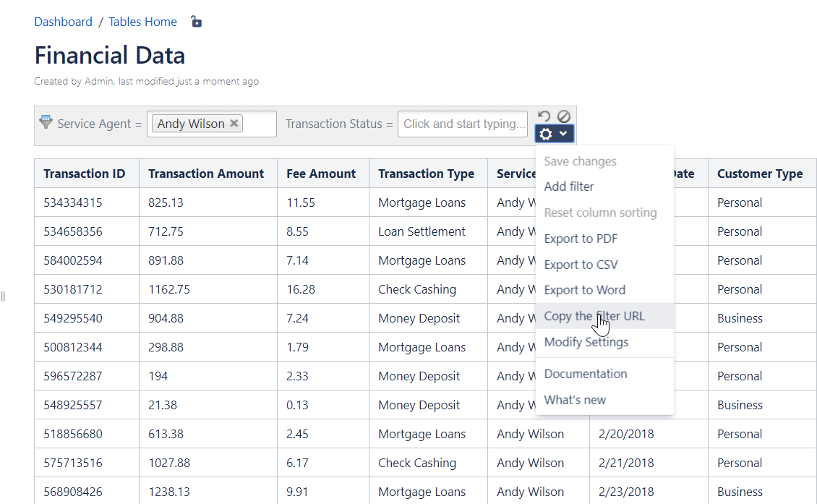This screenshot has width=817, height=504.
Task: Select What's new menu item
Action: [575, 400]
